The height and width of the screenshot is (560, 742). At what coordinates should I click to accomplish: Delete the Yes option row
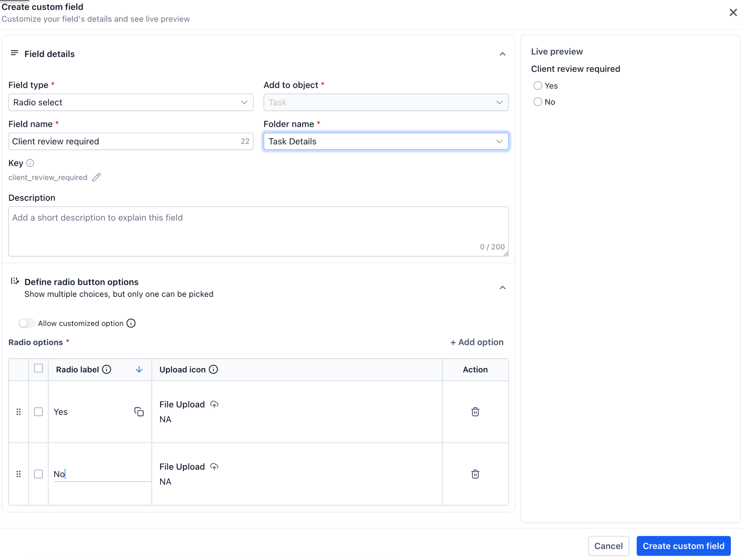pos(475,412)
